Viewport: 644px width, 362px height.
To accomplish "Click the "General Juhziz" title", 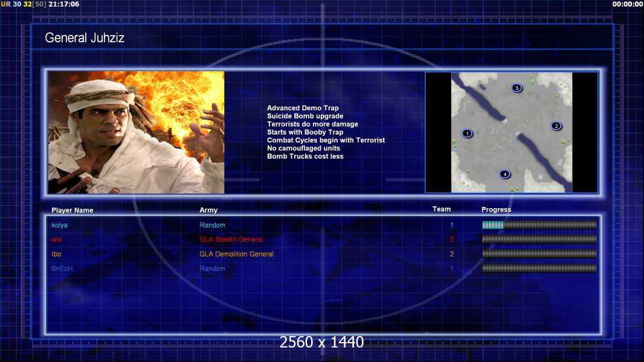I will [x=85, y=38].
